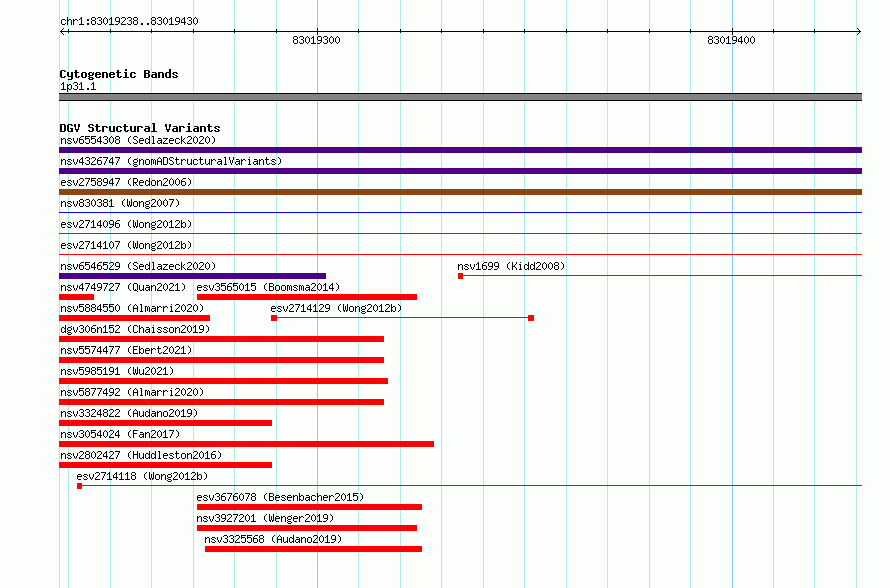890x588 pixels.
Task: Open variant esv2714107 (Wong2012b) label
Action: click(126, 245)
